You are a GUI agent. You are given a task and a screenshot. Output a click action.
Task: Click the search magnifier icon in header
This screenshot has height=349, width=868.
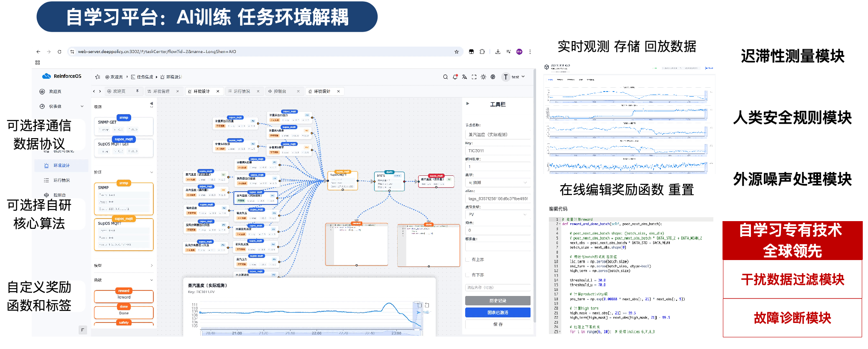tap(445, 77)
